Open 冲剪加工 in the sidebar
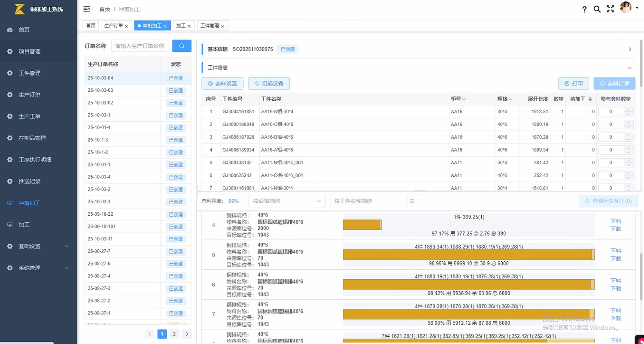644x344 pixels. (x=29, y=203)
